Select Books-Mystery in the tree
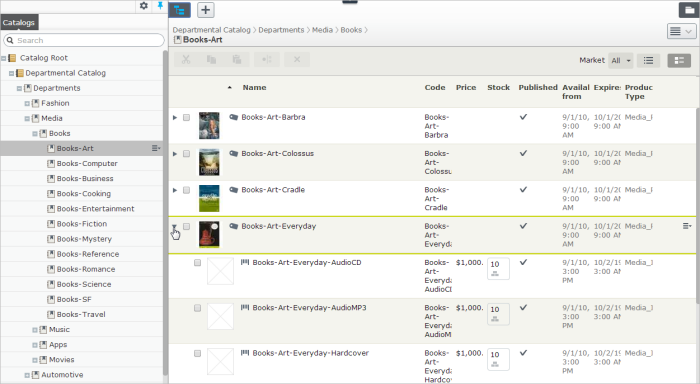700x384 pixels. (x=84, y=239)
